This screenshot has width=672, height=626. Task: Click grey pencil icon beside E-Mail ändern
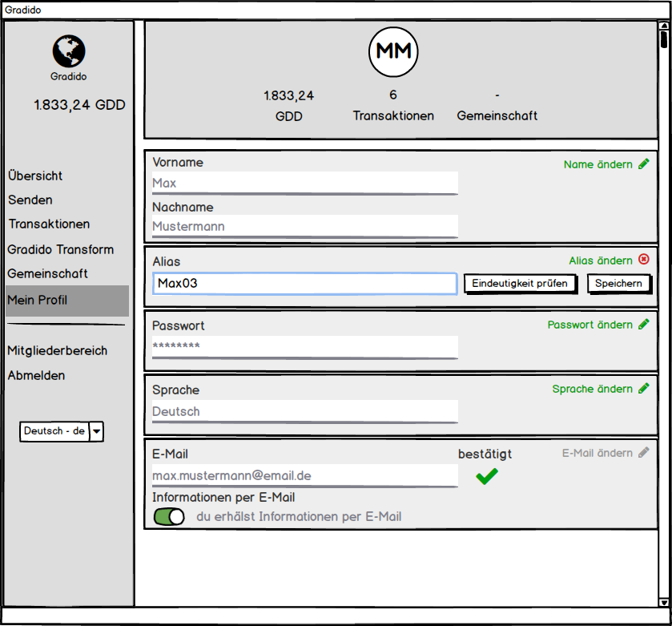pos(644,453)
